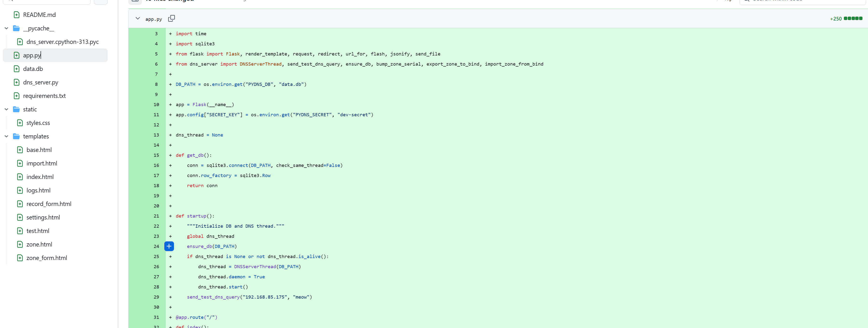Click the app.py diff header filename
868x328 pixels.
[154, 19]
